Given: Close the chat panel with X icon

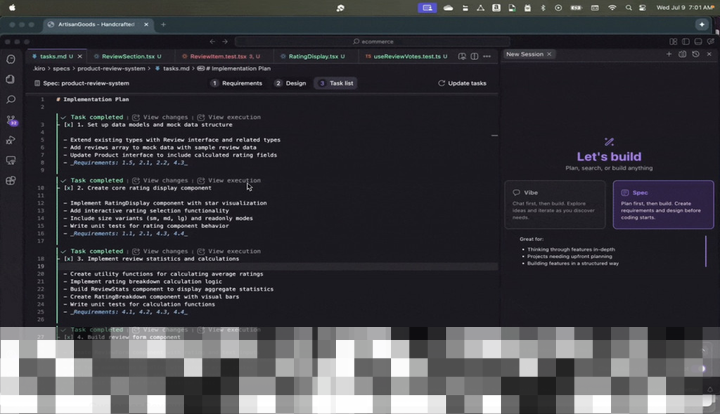Looking at the screenshot, I should tap(709, 54).
